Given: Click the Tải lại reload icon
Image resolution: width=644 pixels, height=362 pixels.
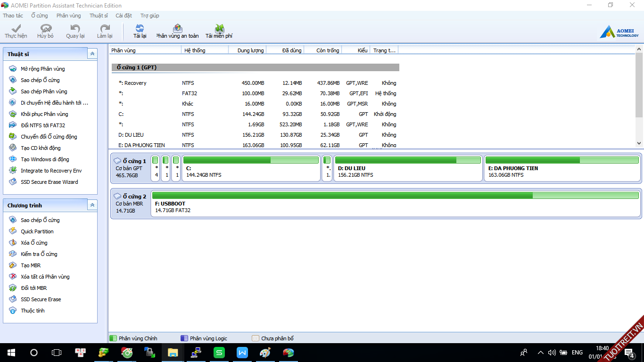Looking at the screenshot, I should pos(140,29).
